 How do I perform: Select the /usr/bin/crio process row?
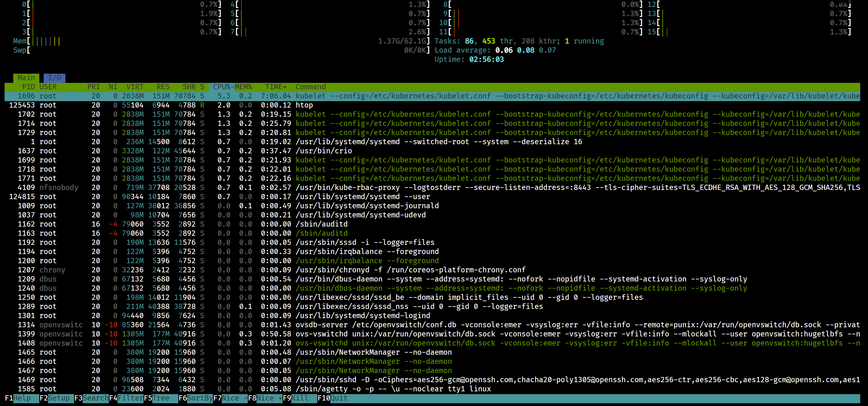pos(324,151)
